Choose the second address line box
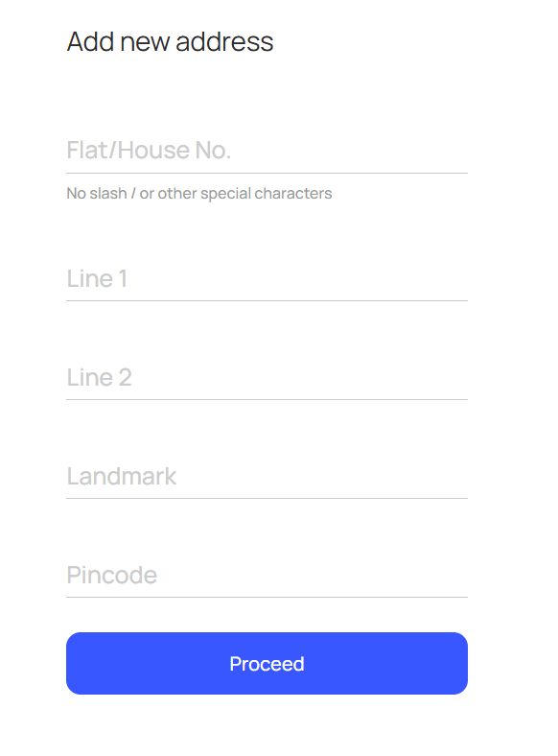 (x=267, y=377)
